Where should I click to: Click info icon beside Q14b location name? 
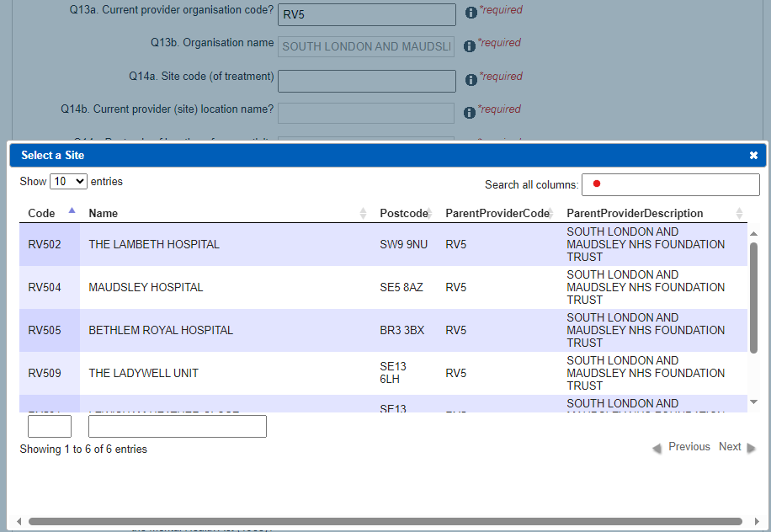470,113
